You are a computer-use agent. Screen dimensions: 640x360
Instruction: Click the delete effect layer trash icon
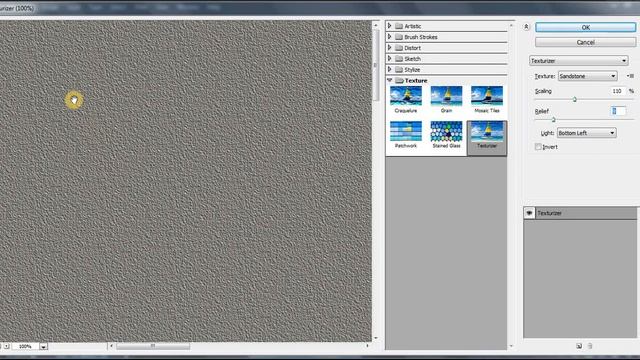click(590, 346)
